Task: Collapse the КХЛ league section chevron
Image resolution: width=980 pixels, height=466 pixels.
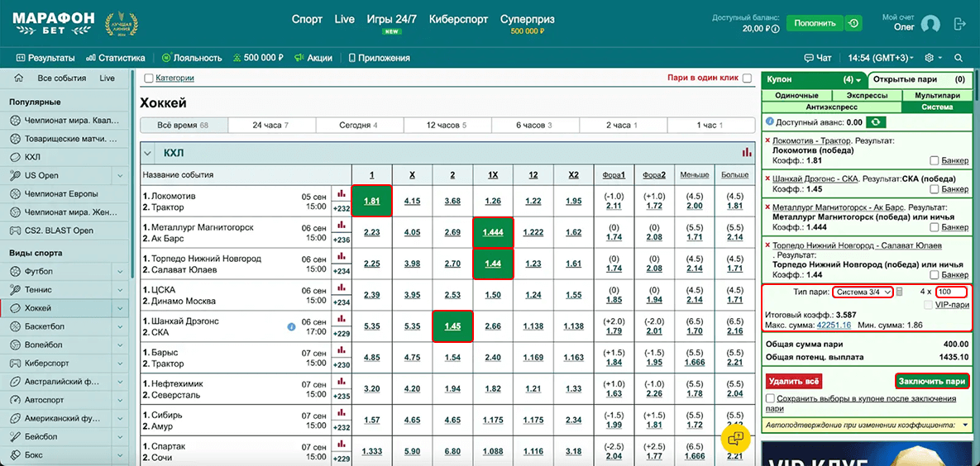Action: [x=148, y=152]
